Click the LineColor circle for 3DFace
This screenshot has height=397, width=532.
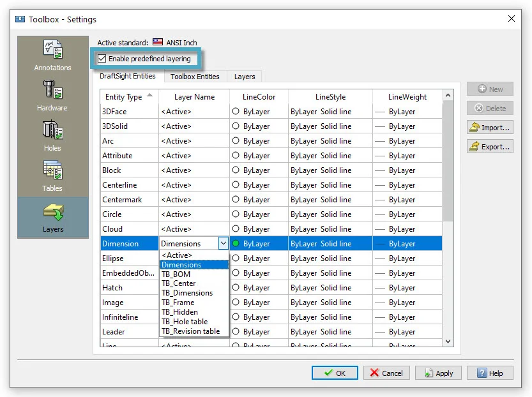click(x=236, y=112)
